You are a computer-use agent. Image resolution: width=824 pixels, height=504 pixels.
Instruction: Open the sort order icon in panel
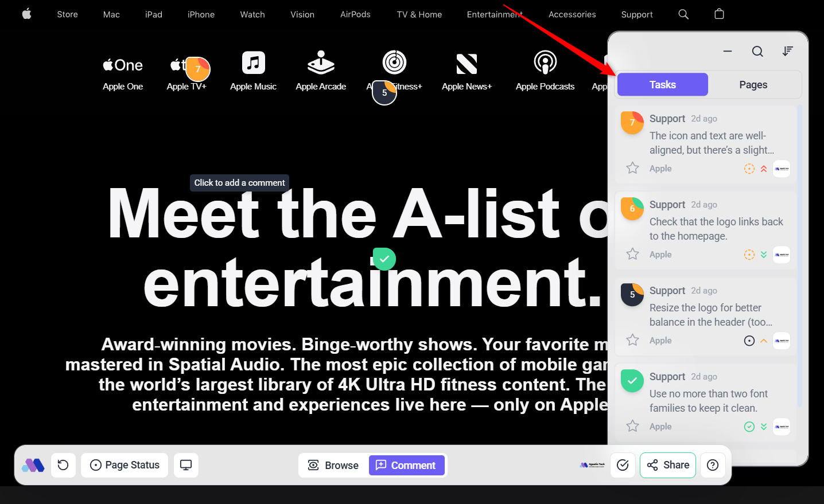[x=788, y=52]
